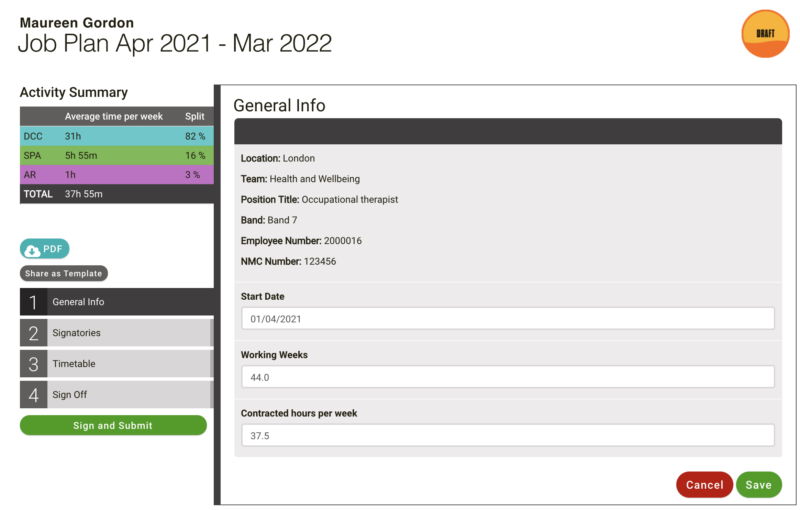Image resolution: width=800 pixels, height=510 pixels.
Task: Click the 82 % split value
Action: 195,136
